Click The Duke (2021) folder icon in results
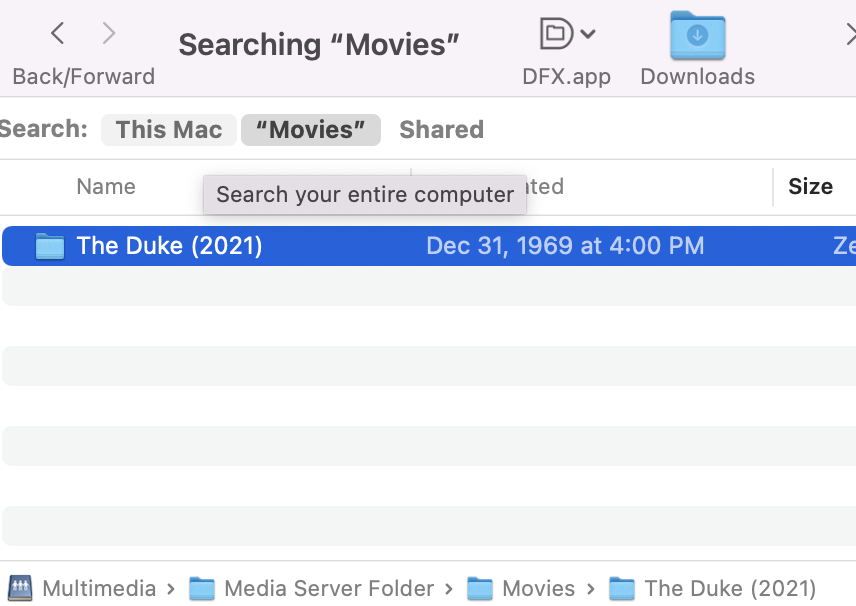 pos(49,246)
